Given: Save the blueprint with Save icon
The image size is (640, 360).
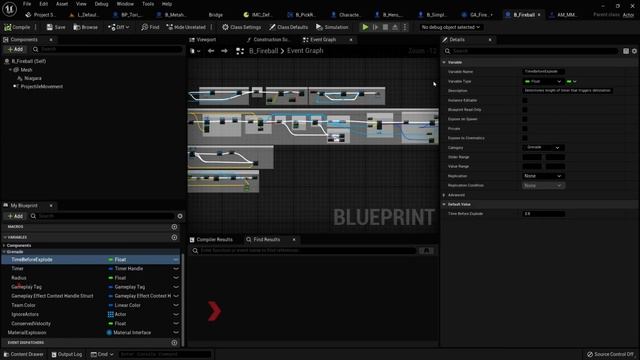Looking at the screenshot, I should [x=56, y=27].
